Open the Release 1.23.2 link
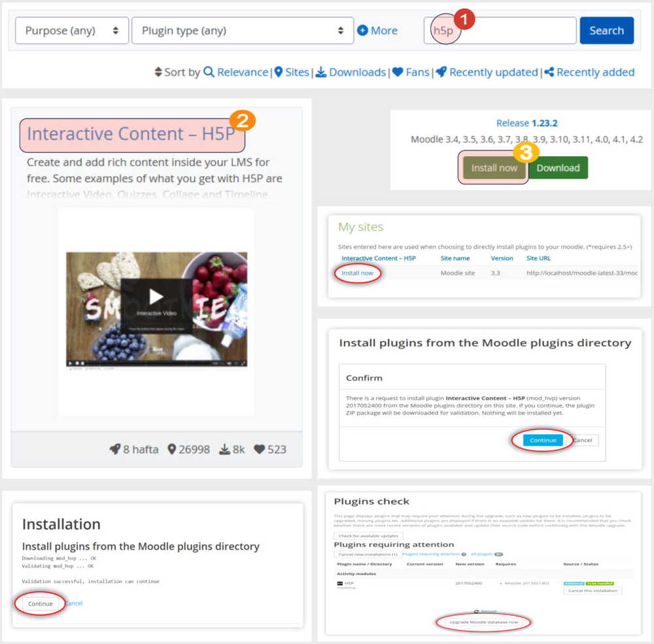This screenshot has height=644, width=654. (x=526, y=123)
